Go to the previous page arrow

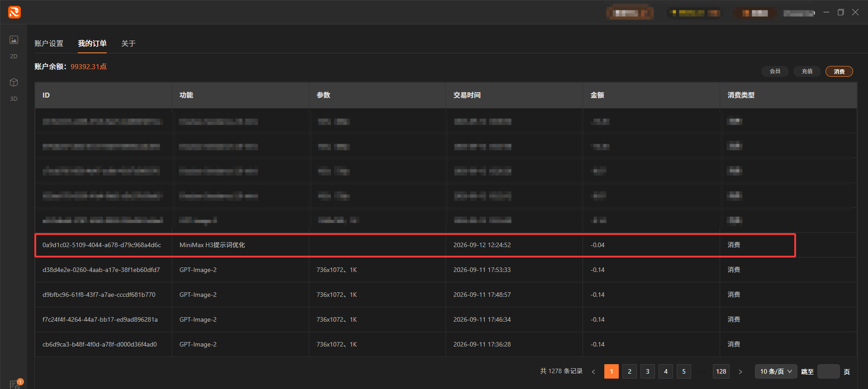[x=593, y=371]
